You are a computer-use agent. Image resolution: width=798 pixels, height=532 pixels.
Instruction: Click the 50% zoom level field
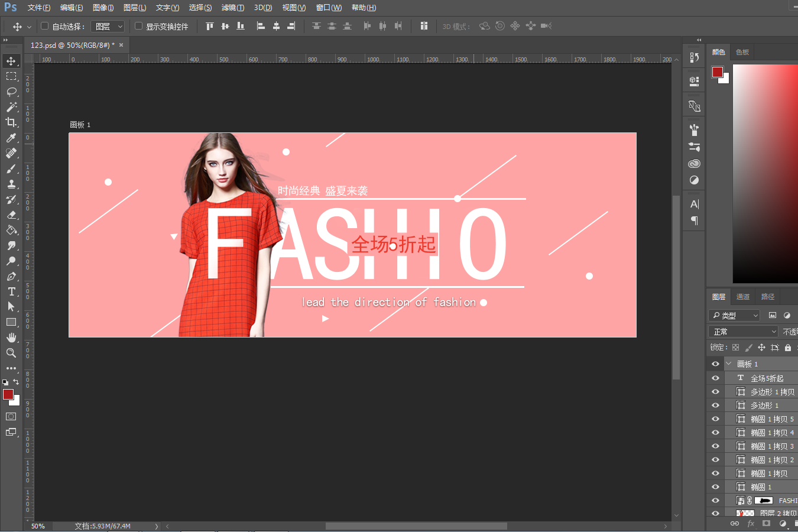(38, 526)
